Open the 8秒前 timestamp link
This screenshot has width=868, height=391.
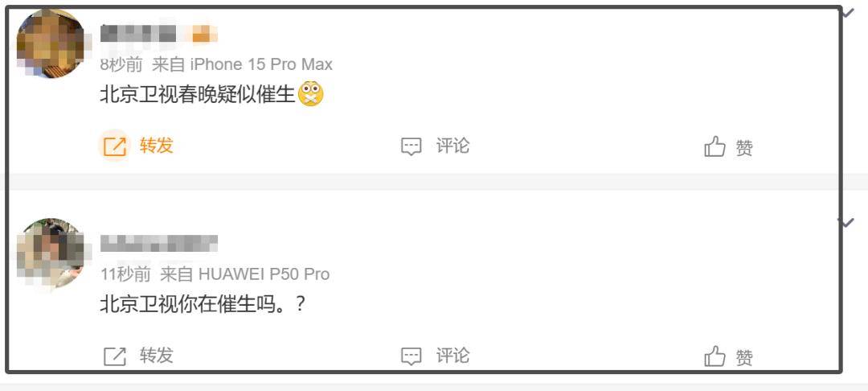121,65
